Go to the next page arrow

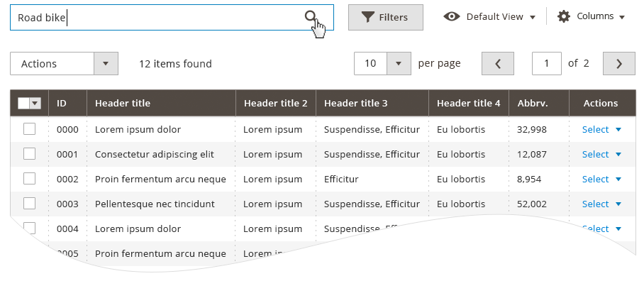[619, 64]
